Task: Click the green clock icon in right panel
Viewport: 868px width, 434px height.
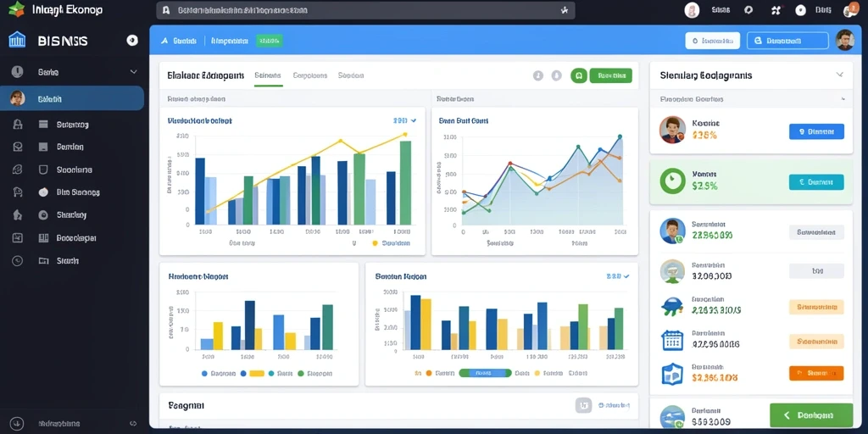Action: [x=672, y=181]
